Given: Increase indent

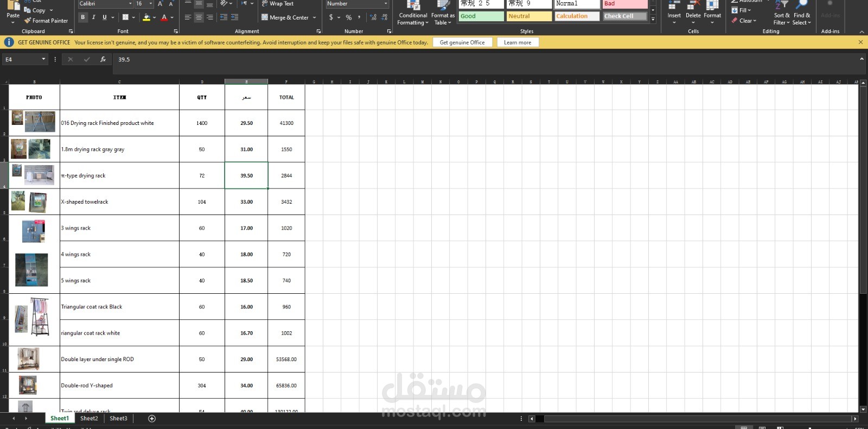Looking at the screenshot, I should click(234, 17).
